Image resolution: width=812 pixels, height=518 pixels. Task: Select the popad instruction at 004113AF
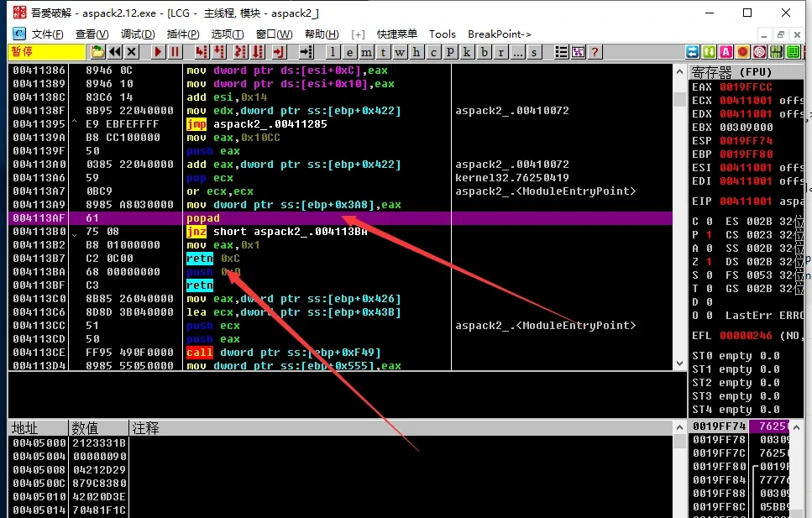[x=340, y=218]
